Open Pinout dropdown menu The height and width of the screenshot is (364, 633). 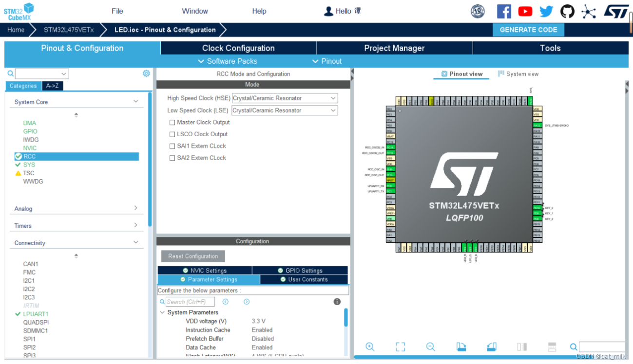coord(327,61)
